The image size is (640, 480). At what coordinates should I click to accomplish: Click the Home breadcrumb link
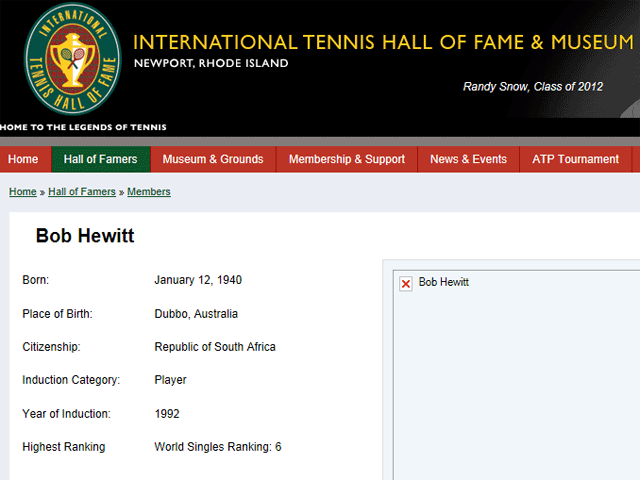click(23, 192)
